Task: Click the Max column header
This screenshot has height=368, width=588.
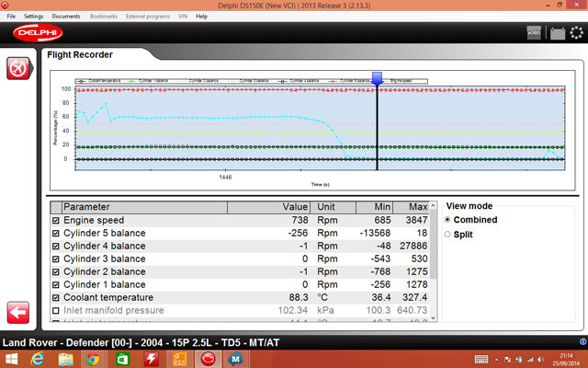Action: tap(411, 207)
